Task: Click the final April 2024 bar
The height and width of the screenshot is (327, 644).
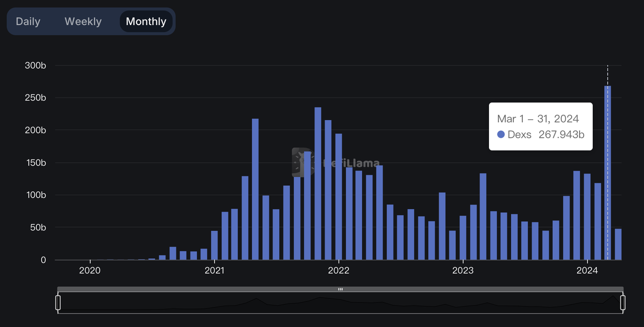Action: click(x=618, y=244)
